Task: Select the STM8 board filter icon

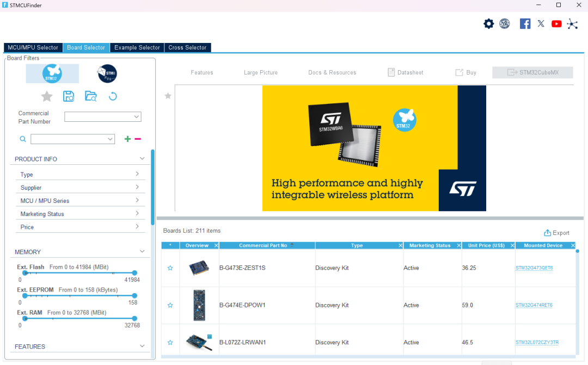Action: (107, 73)
